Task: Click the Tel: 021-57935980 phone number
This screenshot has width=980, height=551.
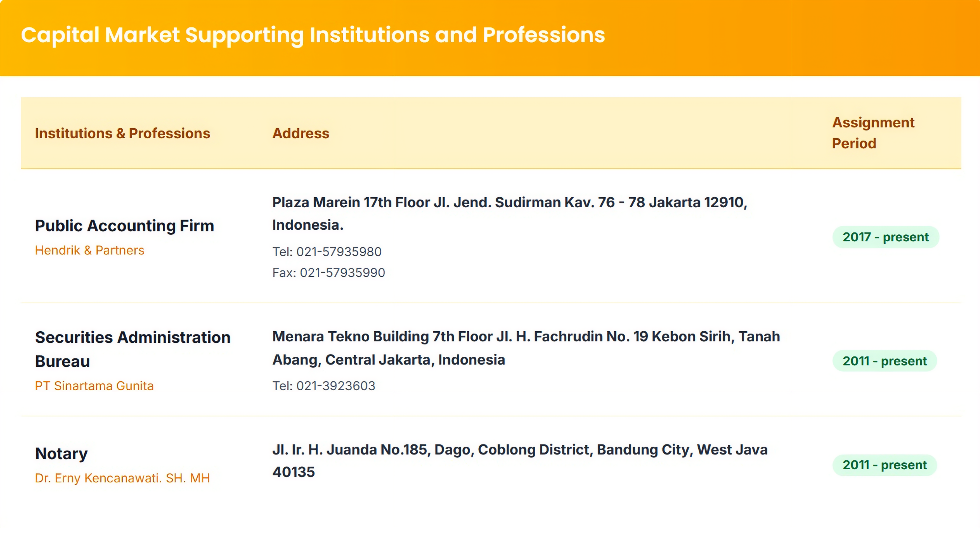Action: click(327, 252)
